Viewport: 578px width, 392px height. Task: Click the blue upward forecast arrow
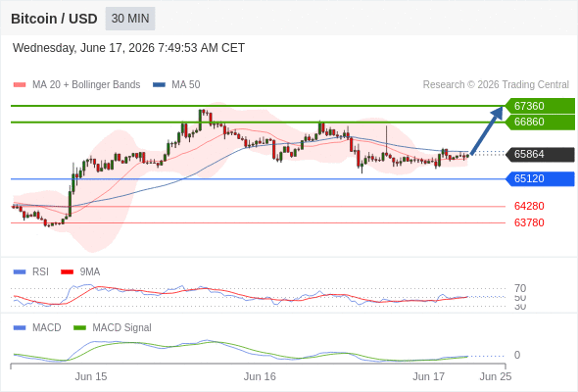point(487,130)
